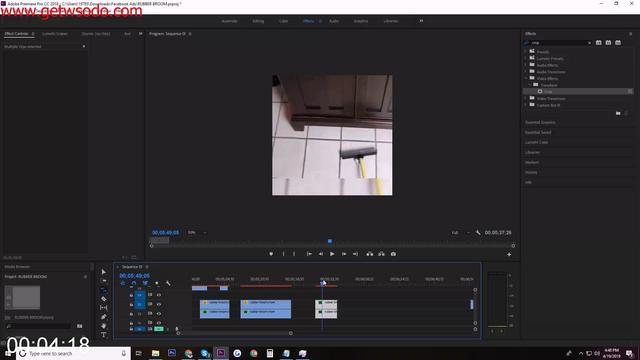
Task: Expand the Video Transitions folder
Action: (526, 98)
